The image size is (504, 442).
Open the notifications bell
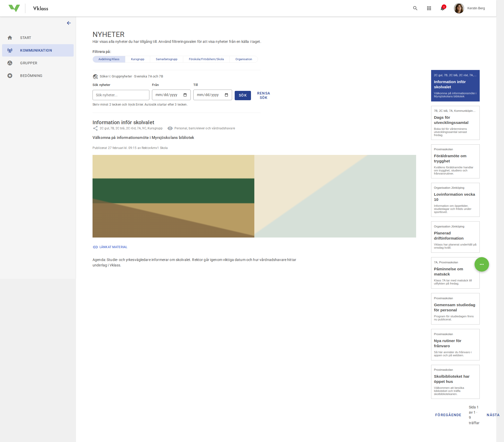point(443,8)
